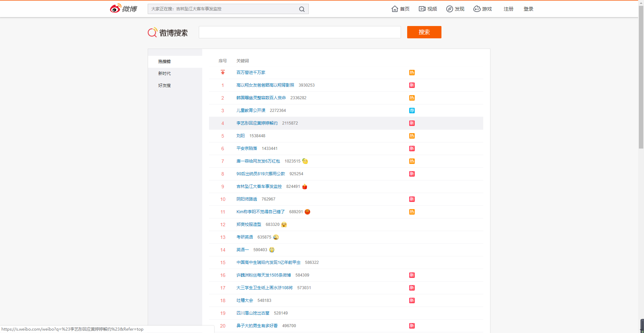
Task: Open the 吐槽大会 link
Action: click(244, 300)
